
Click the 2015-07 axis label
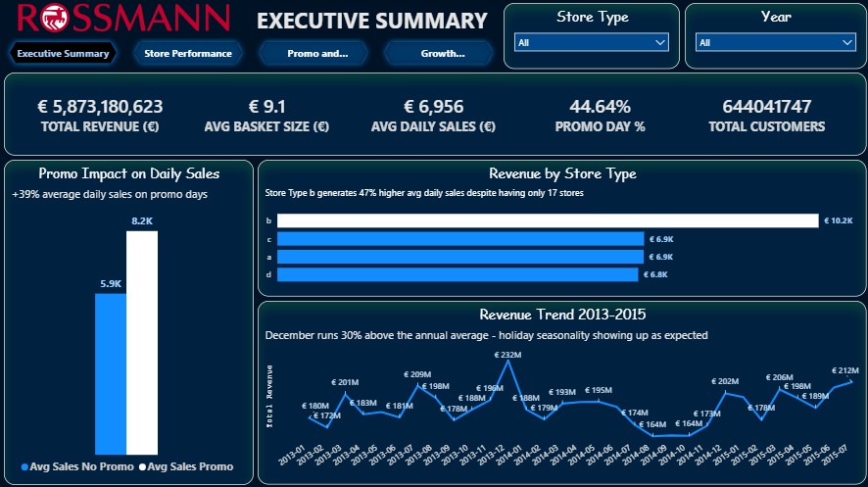835,455
